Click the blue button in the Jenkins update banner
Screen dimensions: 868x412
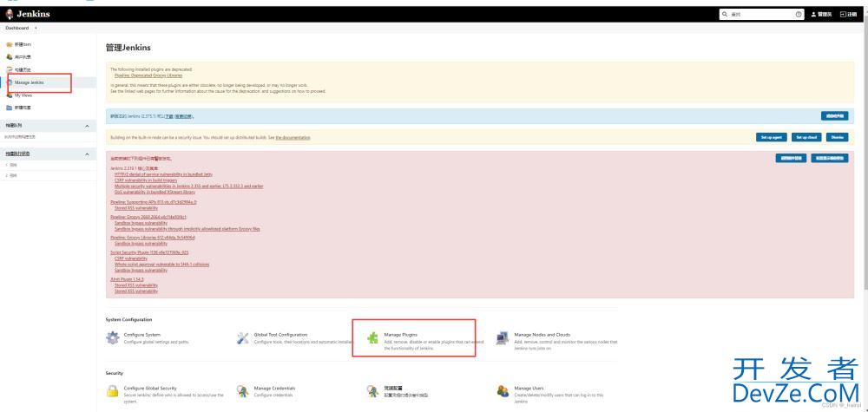835,116
